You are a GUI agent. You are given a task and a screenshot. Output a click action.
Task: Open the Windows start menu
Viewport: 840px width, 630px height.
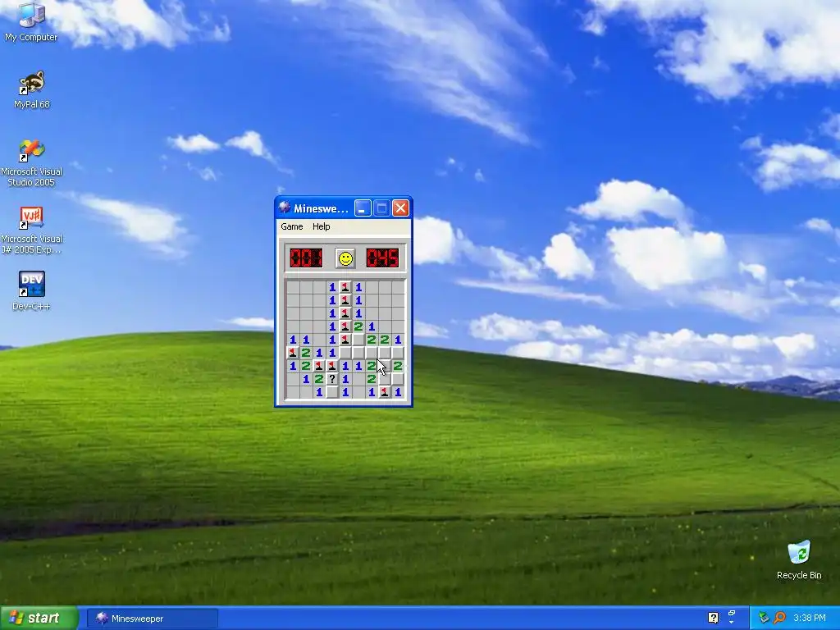39,619
